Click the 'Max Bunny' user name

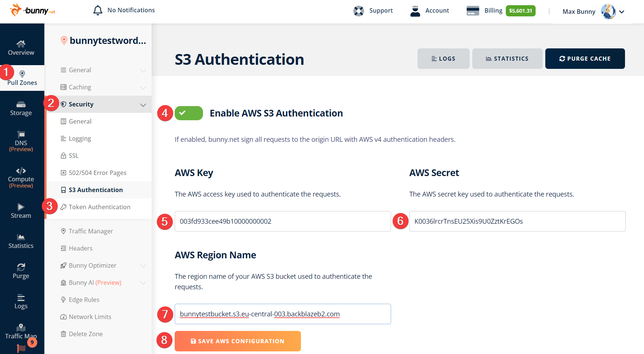tap(579, 12)
